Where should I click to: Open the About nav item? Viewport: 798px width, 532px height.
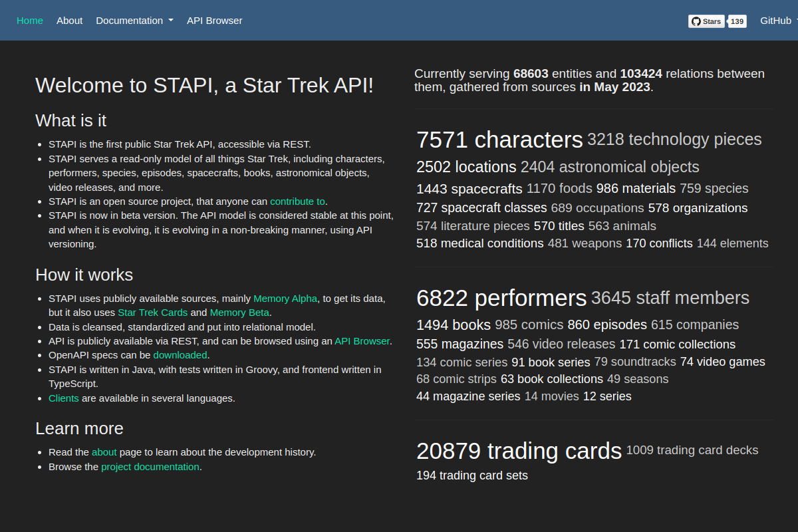tap(70, 21)
